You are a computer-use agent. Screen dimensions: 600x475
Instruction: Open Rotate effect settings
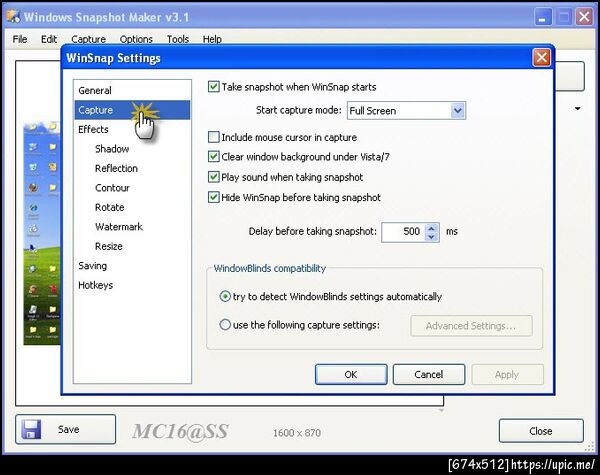pyautogui.click(x=109, y=207)
